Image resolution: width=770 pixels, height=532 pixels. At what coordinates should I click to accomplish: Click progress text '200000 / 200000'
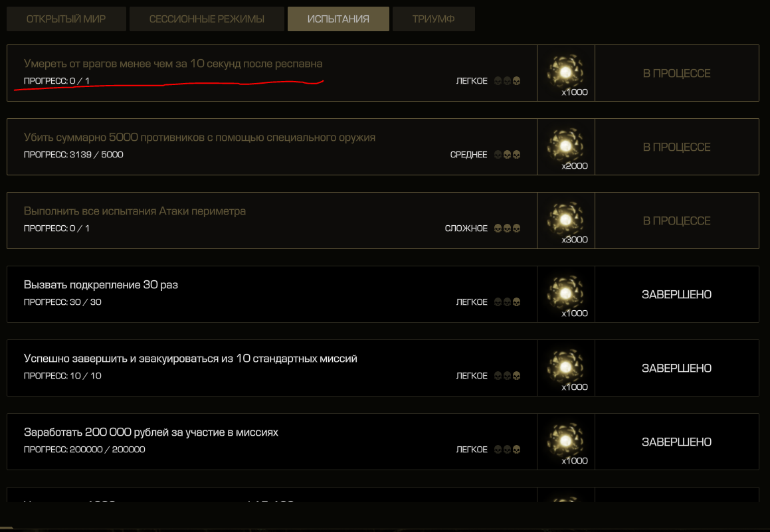pyautogui.click(x=107, y=449)
